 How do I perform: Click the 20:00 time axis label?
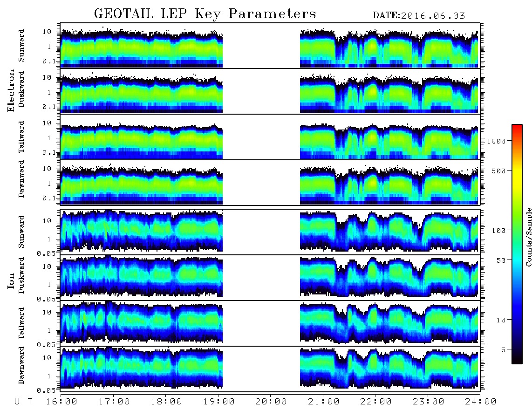click(x=271, y=402)
